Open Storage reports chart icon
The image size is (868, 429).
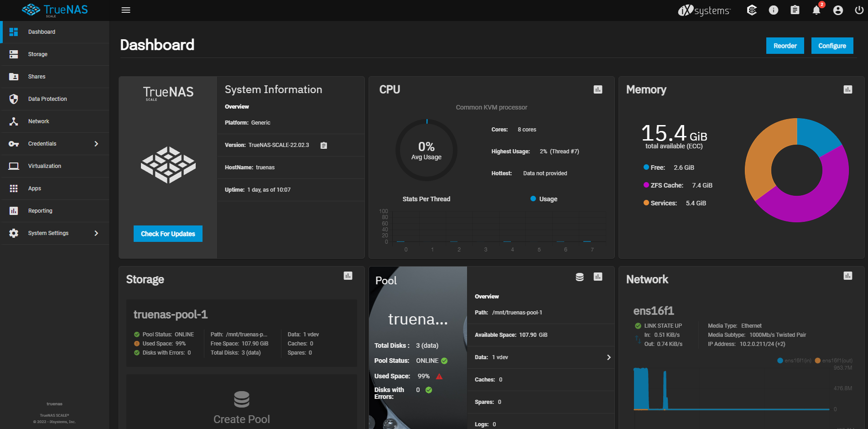point(348,276)
